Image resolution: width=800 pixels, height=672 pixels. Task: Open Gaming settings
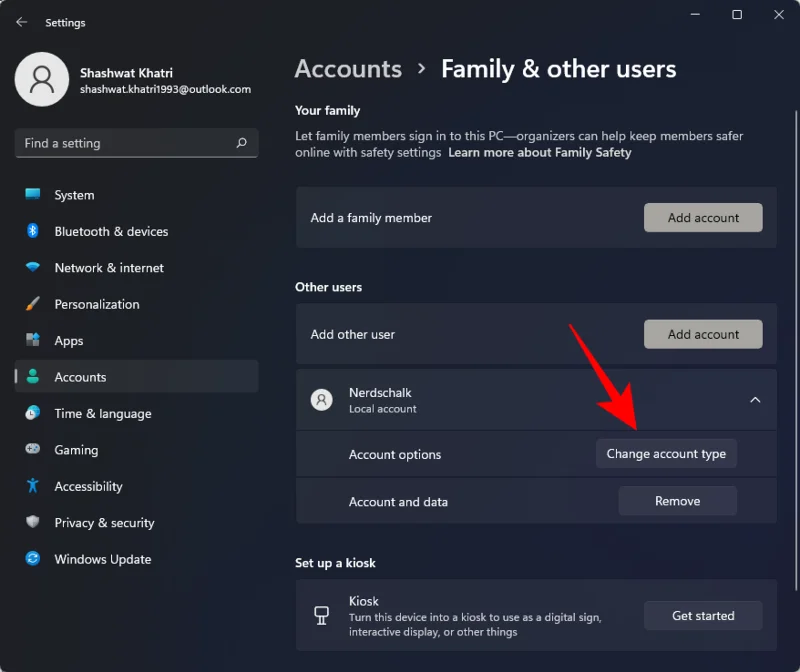78,450
